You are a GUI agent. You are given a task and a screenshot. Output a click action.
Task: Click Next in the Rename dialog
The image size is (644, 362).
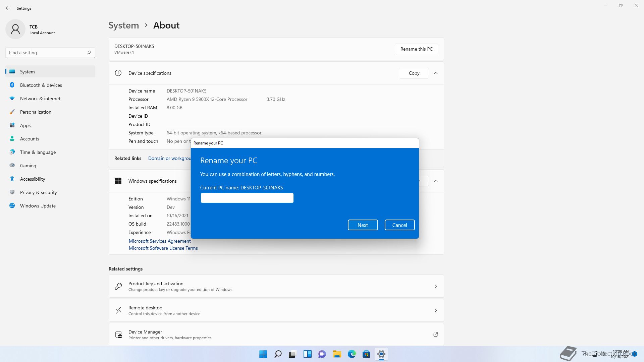(x=363, y=225)
